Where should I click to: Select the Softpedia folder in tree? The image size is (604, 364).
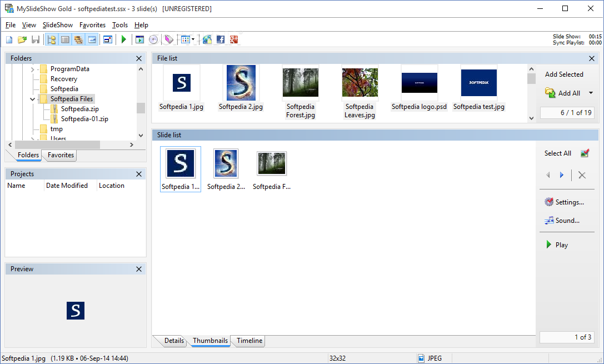coord(64,89)
